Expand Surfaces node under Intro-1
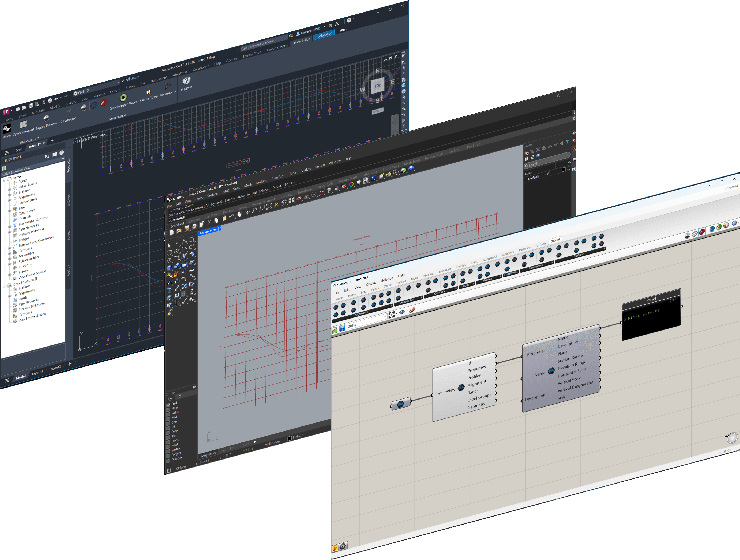Screen dimensions: 740x560 (x=9, y=195)
